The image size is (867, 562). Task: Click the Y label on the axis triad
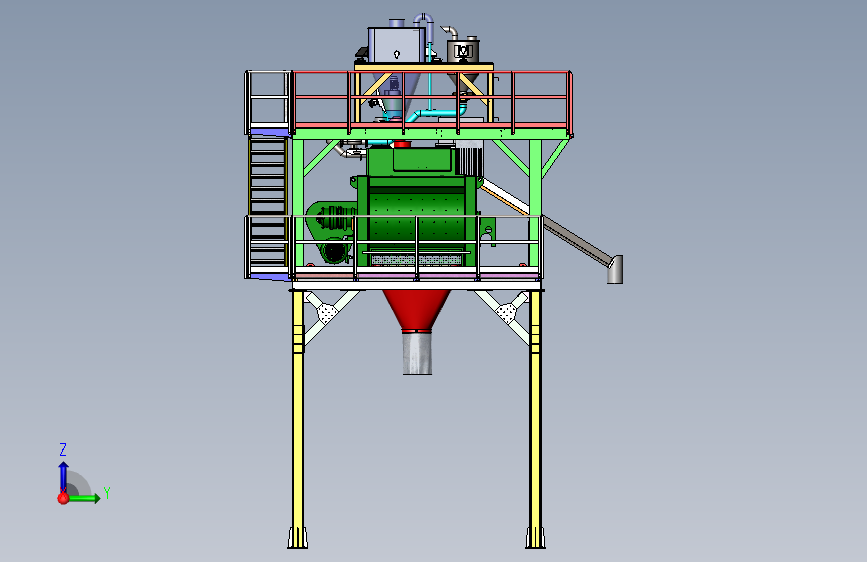coord(107,492)
